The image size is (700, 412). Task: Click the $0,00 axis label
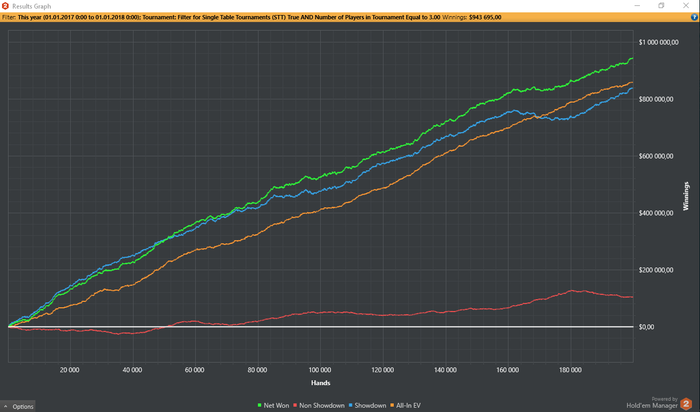(x=646, y=327)
